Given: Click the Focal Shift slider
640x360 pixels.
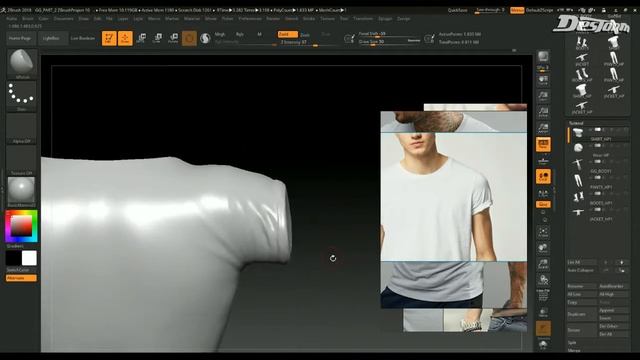Looking at the screenshot, I should (x=389, y=34).
